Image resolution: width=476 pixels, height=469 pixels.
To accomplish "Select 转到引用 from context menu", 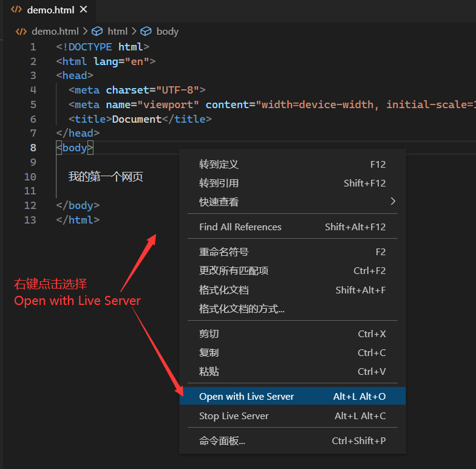I will pyautogui.click(x=219, y=183).
